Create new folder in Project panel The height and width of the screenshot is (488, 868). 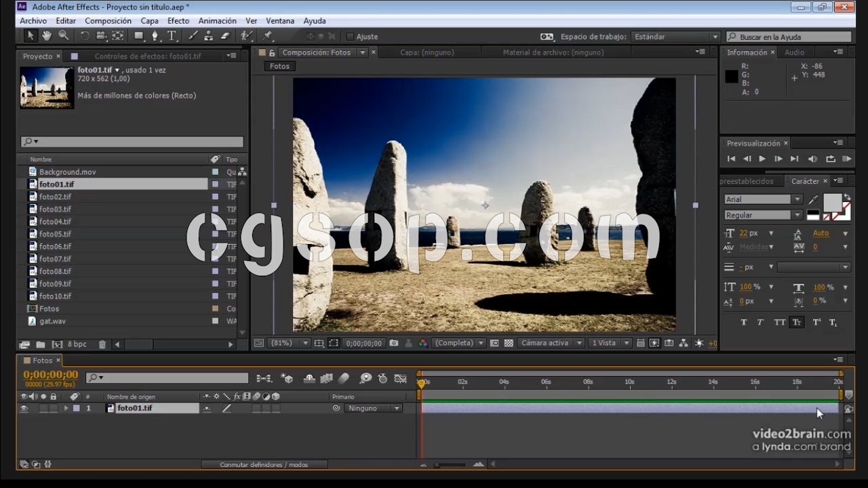(x=41, y=345)
